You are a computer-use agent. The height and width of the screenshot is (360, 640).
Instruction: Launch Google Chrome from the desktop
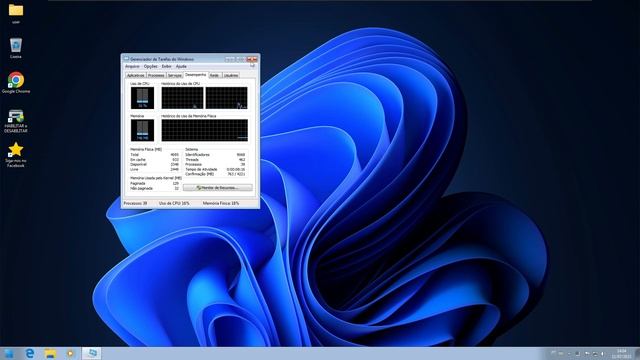(x=16, y=83)
